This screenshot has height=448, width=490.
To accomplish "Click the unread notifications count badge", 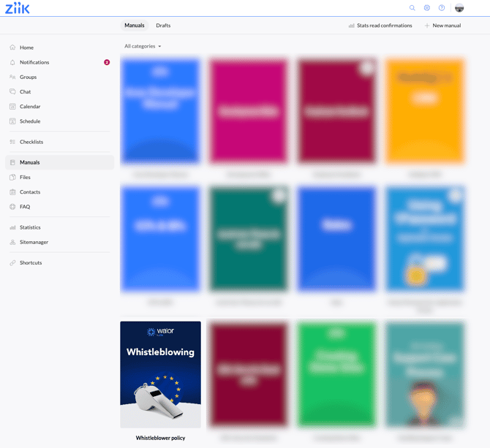I will 107,62.
